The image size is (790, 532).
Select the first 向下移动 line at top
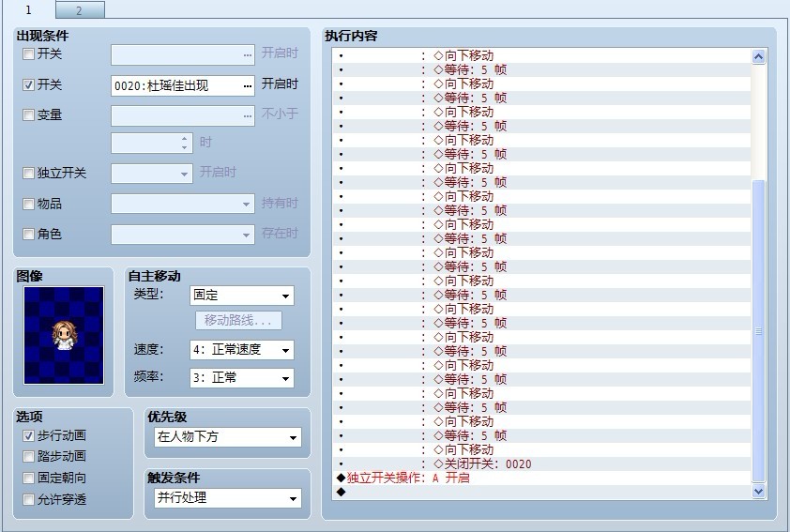point(541,55)
